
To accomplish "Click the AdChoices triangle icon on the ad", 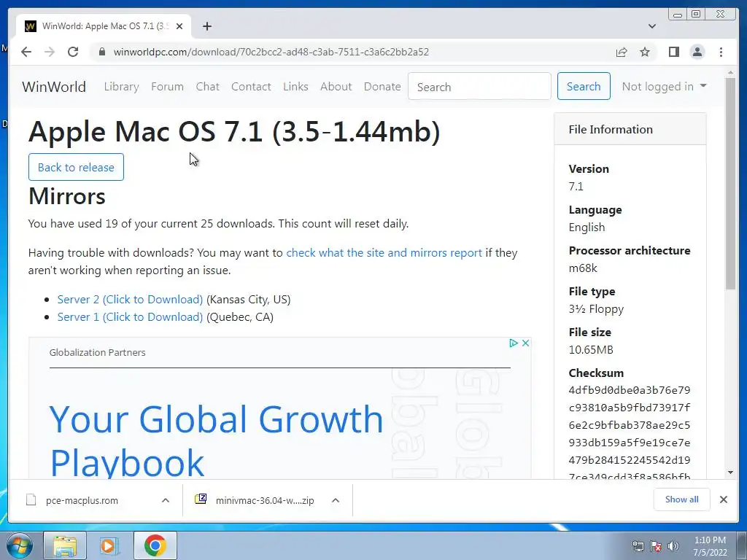I will [513, 343].
